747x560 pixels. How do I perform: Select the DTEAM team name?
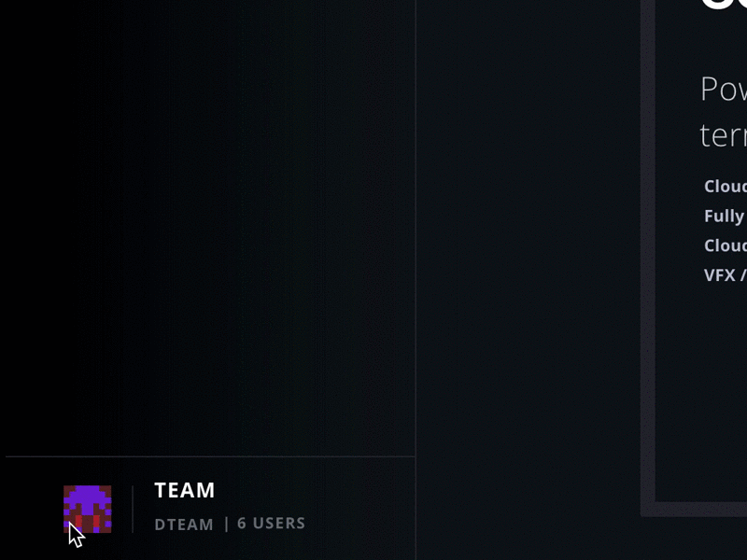pos(184,525)
